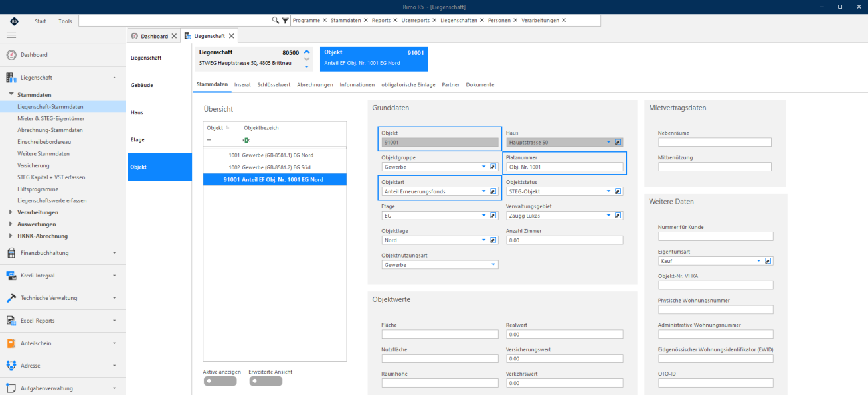Toggle the Erweiterte Ansicht switch
This screenshot has height=395, width=868.
(x=265, y=381)
